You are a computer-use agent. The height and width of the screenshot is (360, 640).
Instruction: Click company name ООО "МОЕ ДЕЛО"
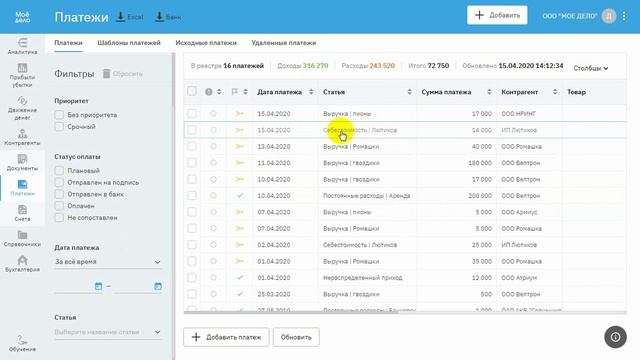pos(569,16)
